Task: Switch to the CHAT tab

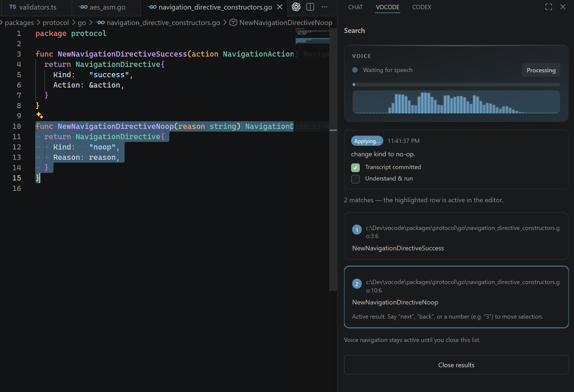Action: pyautogui.click(x=355, y=7)
